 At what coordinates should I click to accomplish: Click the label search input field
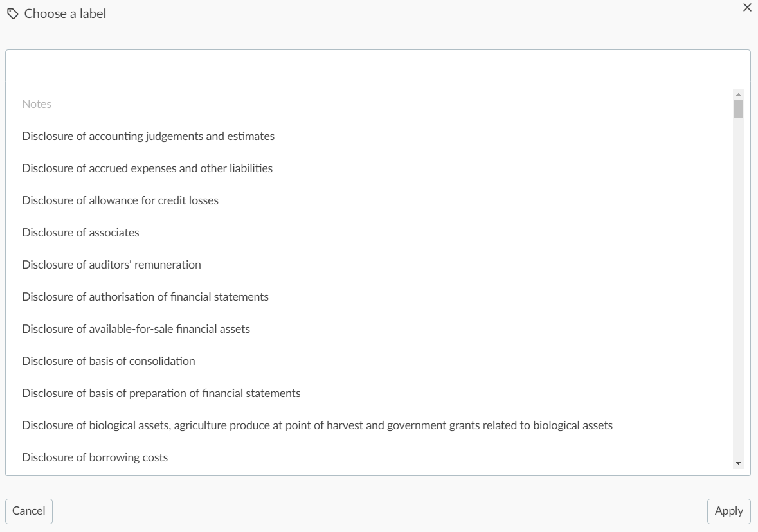click(378, 66)
